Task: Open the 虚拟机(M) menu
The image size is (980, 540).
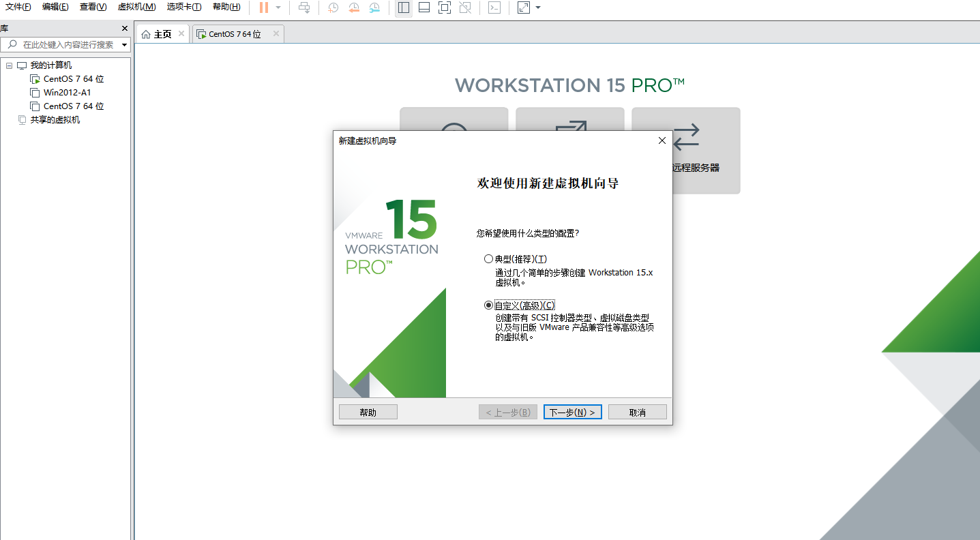Action: click(x=136, y=7)
